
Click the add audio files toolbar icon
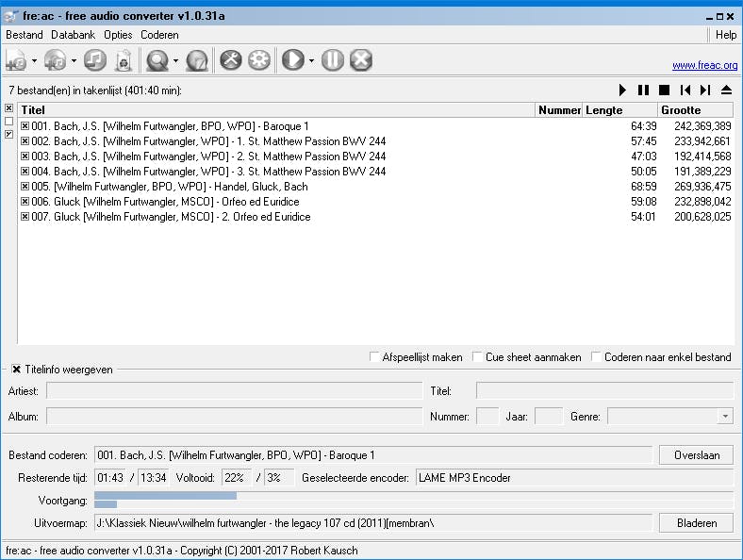tap(17, 60)
